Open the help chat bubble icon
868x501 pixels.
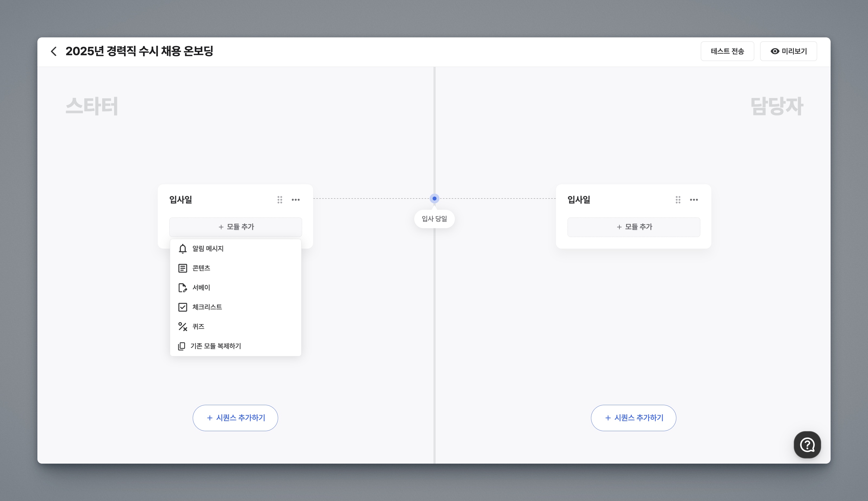[x=807, y=445]
